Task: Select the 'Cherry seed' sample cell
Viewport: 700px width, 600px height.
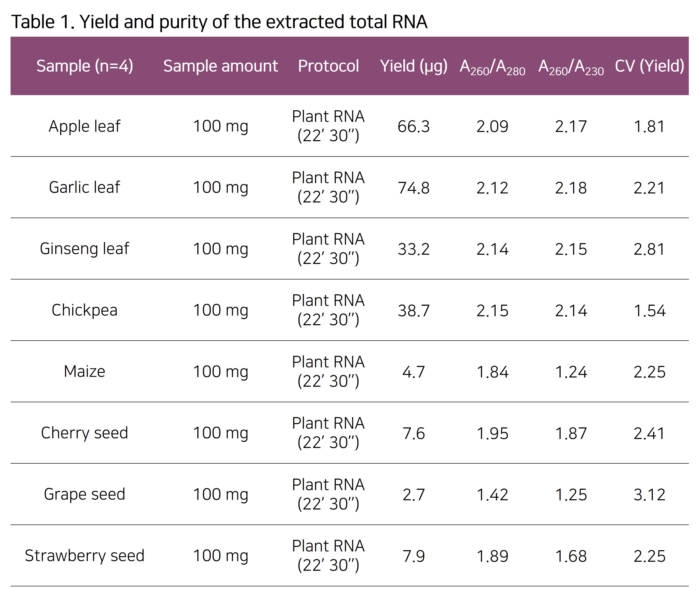Action: [85, 433]
